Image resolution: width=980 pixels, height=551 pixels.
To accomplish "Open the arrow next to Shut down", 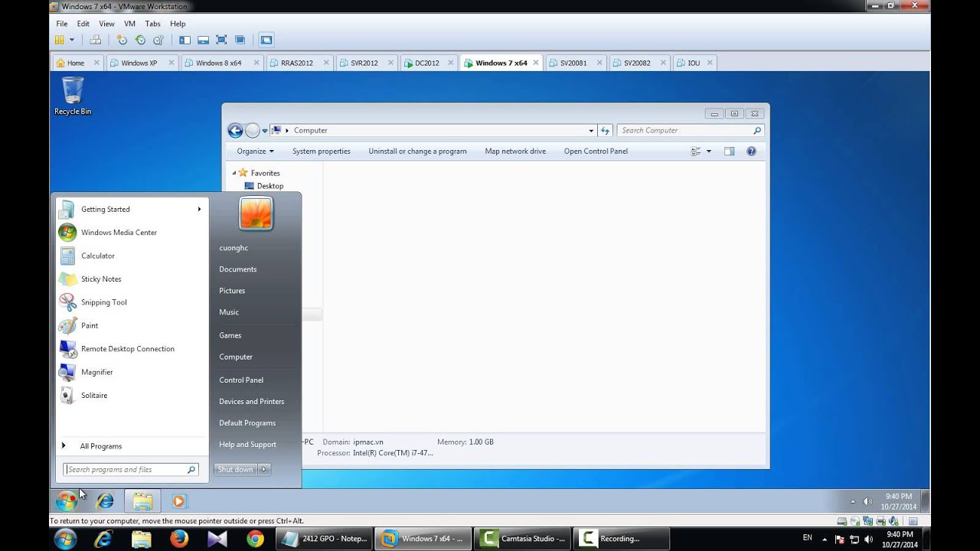I will 263,469.
